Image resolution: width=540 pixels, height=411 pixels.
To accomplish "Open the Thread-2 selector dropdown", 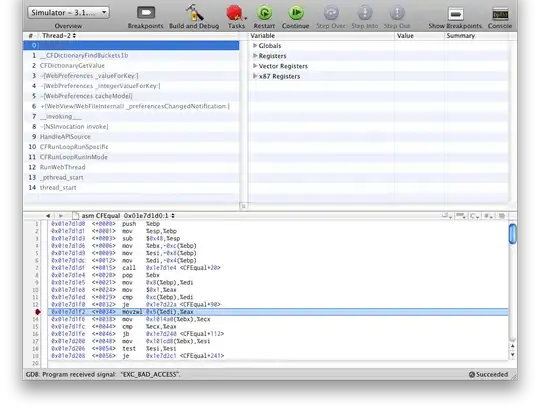I will coord(59,35).
